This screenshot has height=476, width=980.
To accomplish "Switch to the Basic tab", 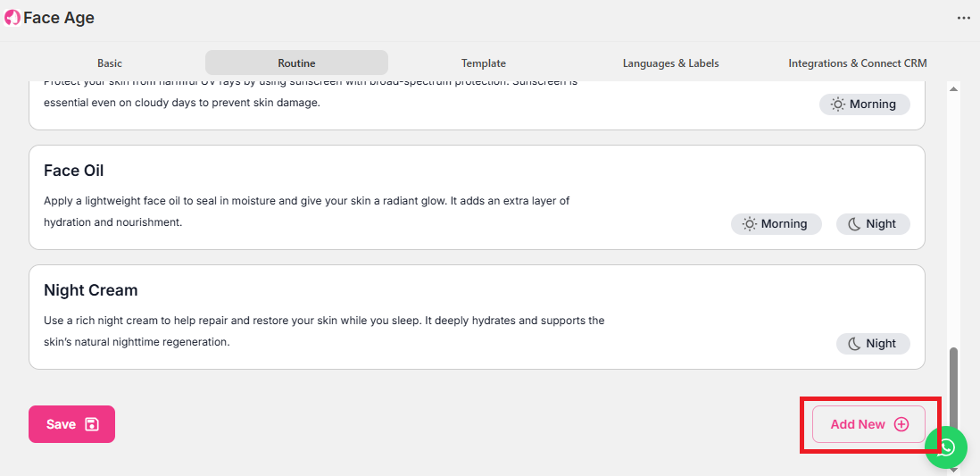I will coord(110,63).
